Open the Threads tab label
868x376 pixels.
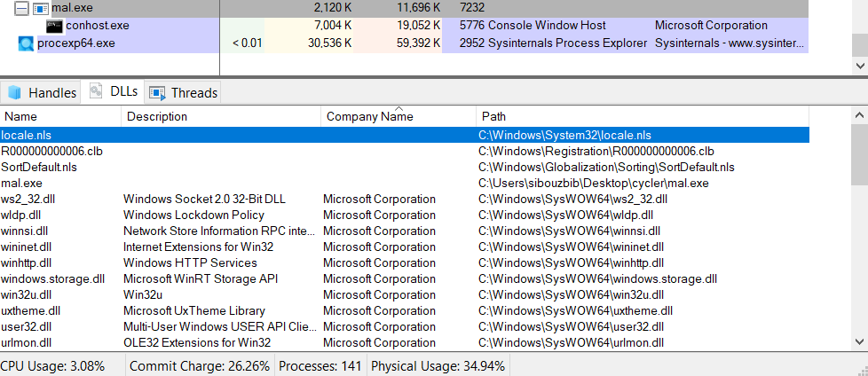tap(193, 92)
